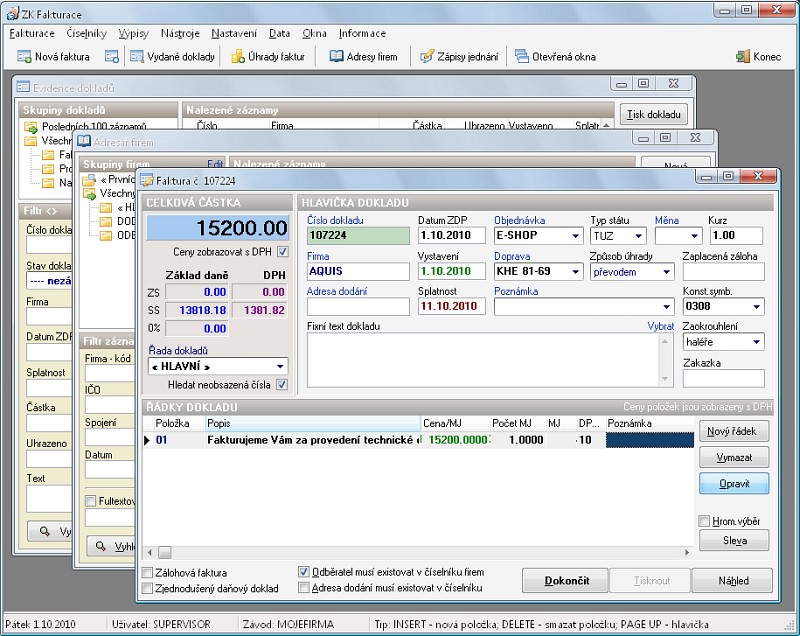Click the small document icon beside Nová faktura
Viewport: 800px width, 636px height.
coord(112,56)
